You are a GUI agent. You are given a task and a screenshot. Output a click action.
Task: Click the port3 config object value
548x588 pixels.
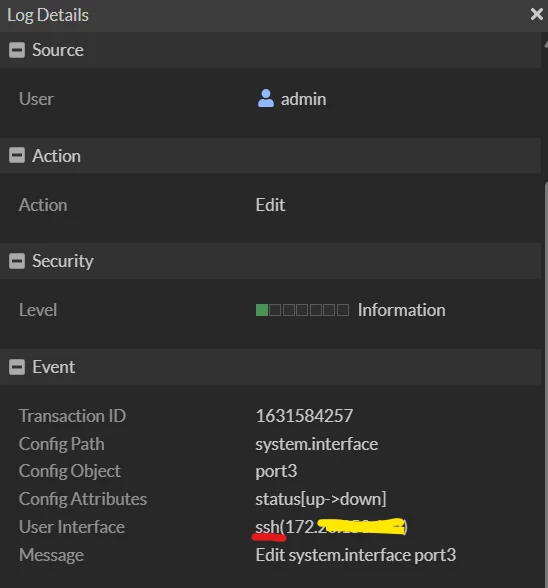coord(276,471)
